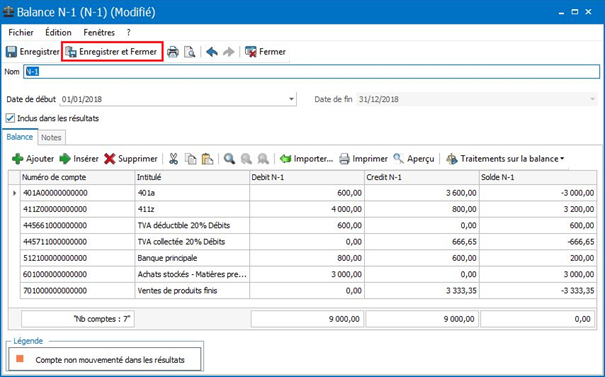Click Ajouter to add a row
The height and width of the screenshot is (377, 605).
33,159
